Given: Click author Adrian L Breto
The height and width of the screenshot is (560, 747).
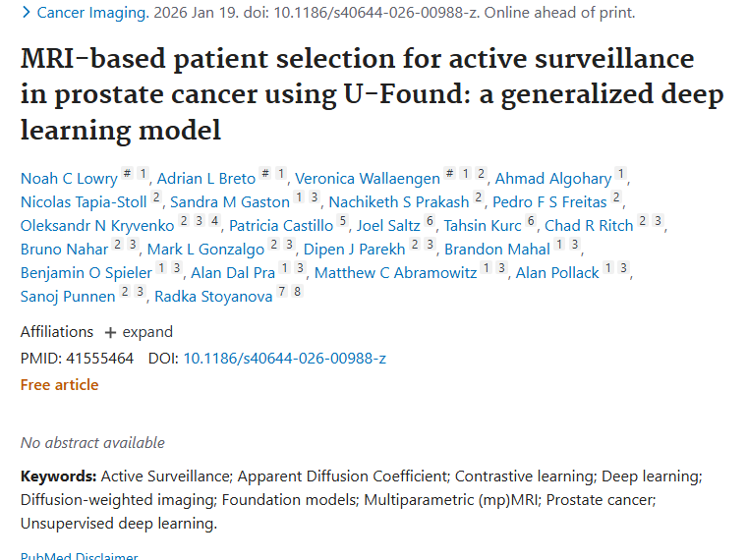Looking at the screenshot, I should coord(205,178).
